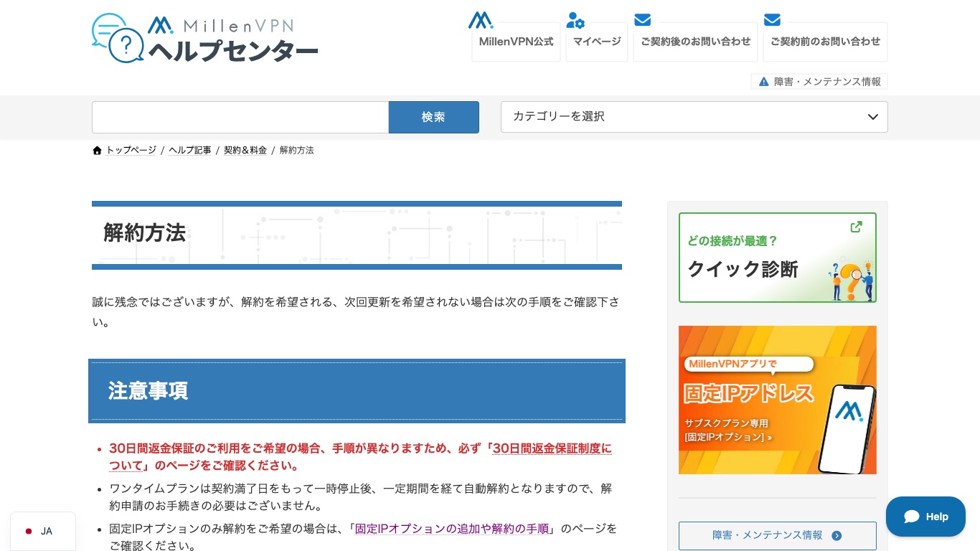Open the JA language switcher

43,532
